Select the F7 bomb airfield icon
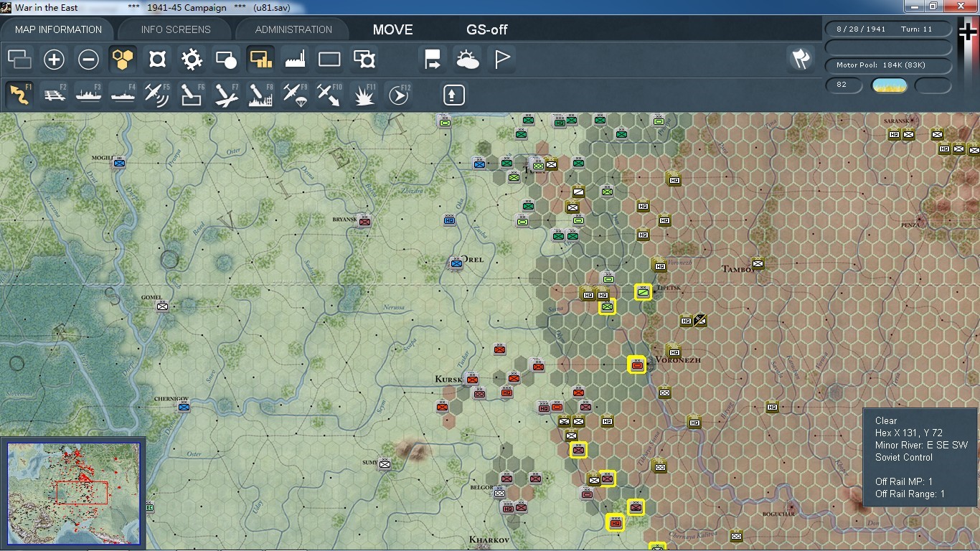 (226, 95)
